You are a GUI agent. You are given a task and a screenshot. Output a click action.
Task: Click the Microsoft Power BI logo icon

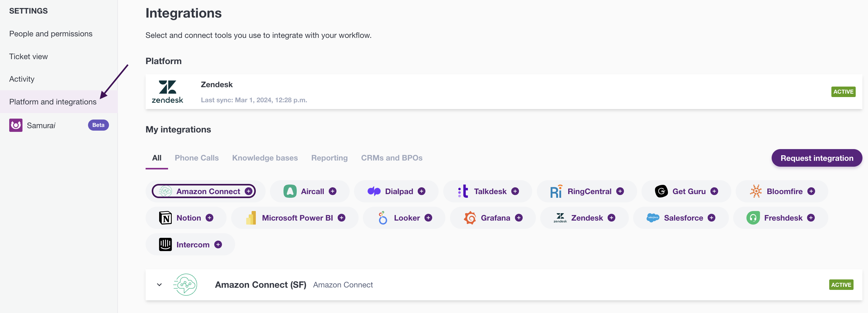click(x=251, y=218)
